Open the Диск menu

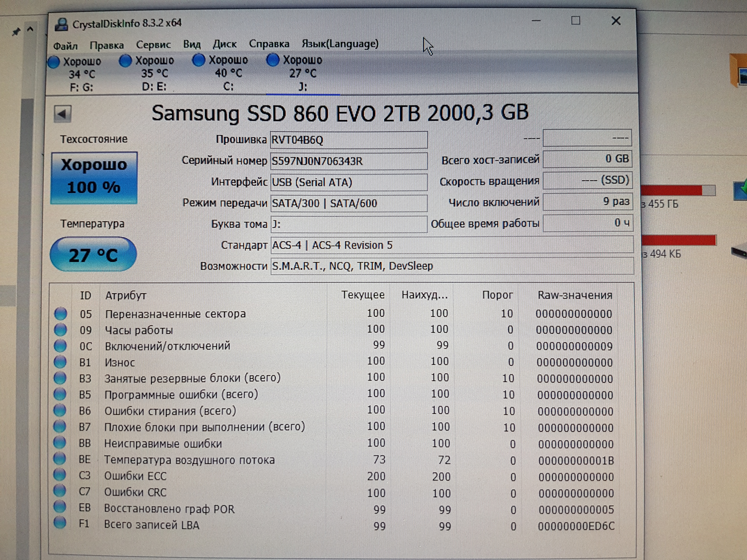(225, 44)
